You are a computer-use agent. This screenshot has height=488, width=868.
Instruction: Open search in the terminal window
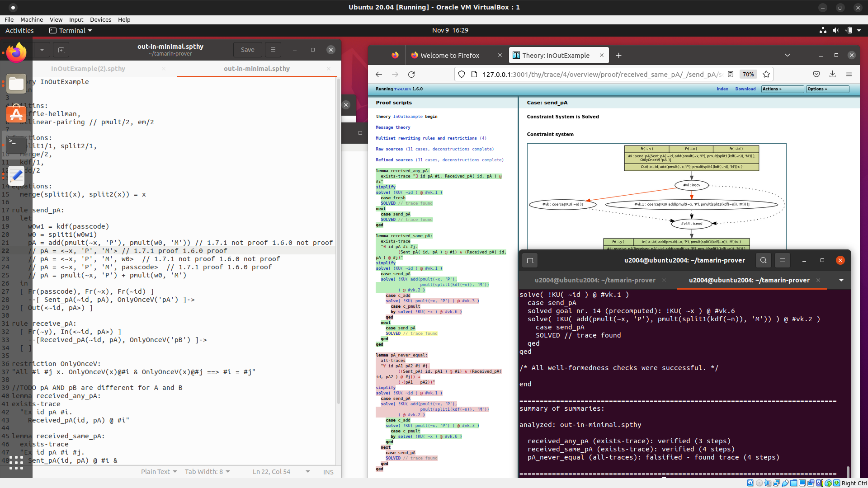(x=763, y=260)
